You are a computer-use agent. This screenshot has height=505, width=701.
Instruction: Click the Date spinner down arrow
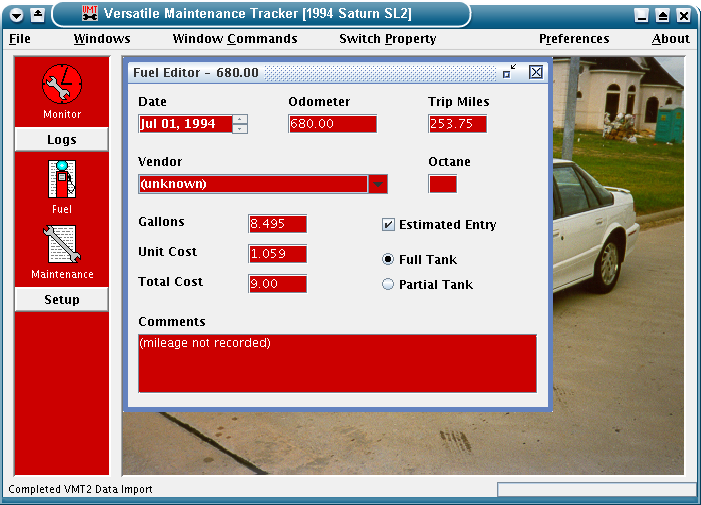(x=240, y=129)
